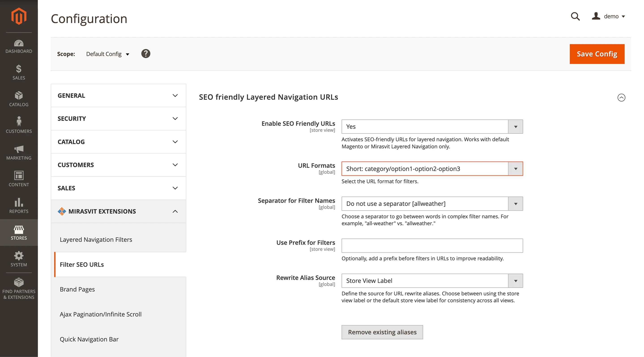644x357 pixels.
Task: Click the search magnifier icon
Action: pos(575,17)
